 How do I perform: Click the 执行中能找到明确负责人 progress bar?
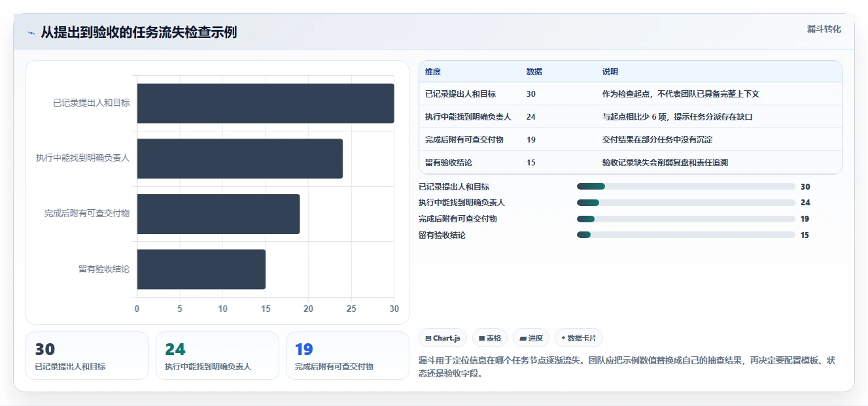[x=686, y=203]
